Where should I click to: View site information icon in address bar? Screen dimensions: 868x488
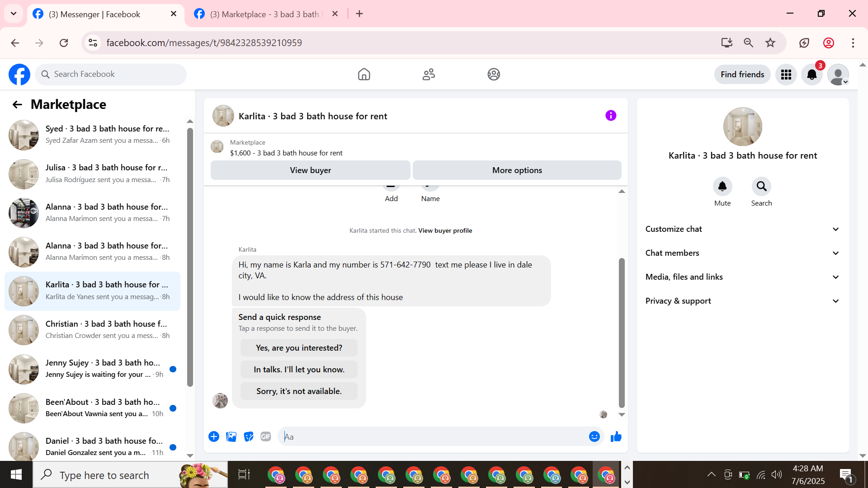point(93,43)
